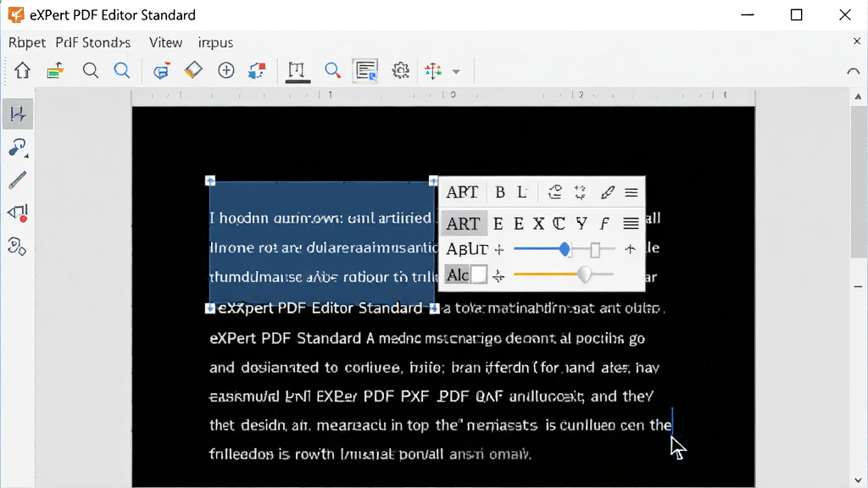Click the first E style button in popup
This screenshot has height=488, width=868.
[498, 224]
